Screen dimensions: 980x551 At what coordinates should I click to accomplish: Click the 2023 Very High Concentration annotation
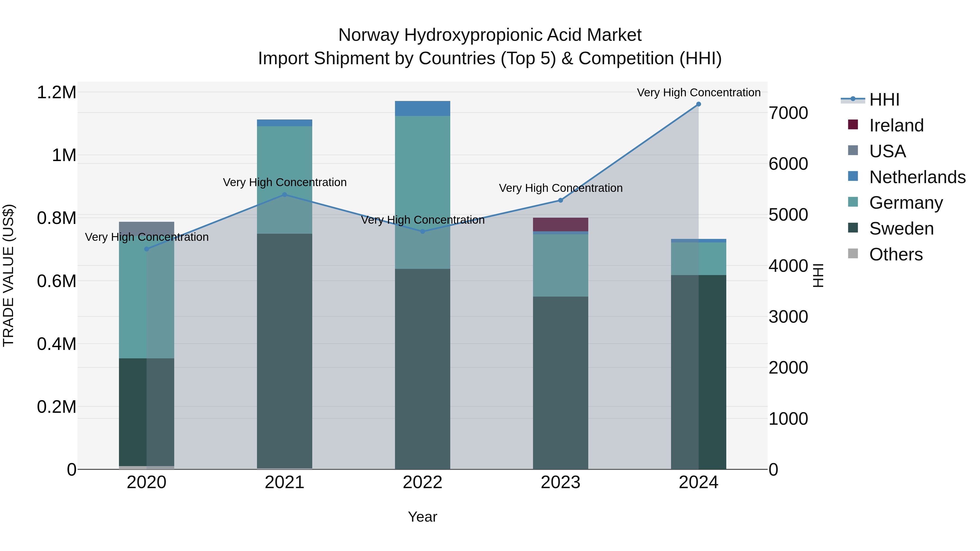coord(561,188)
